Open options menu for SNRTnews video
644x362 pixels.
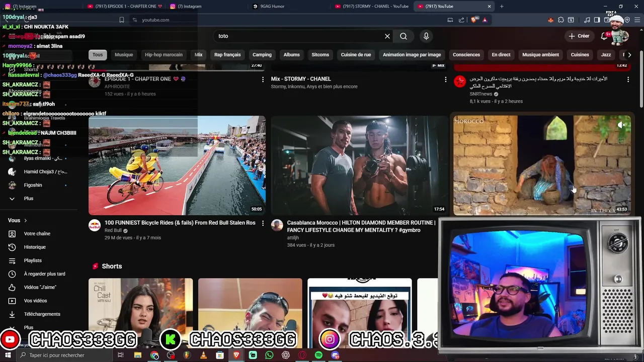click(628, 79)
